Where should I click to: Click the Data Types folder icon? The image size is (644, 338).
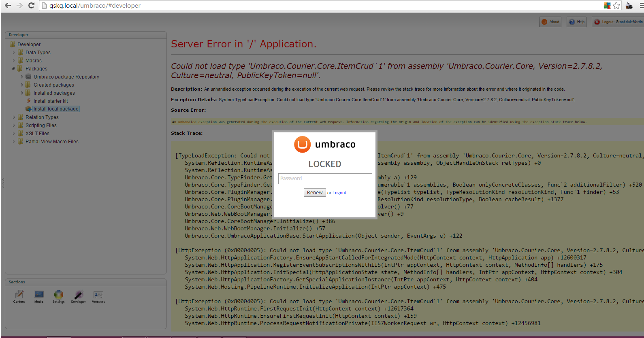pyautogui.click(x=20, y=52)
